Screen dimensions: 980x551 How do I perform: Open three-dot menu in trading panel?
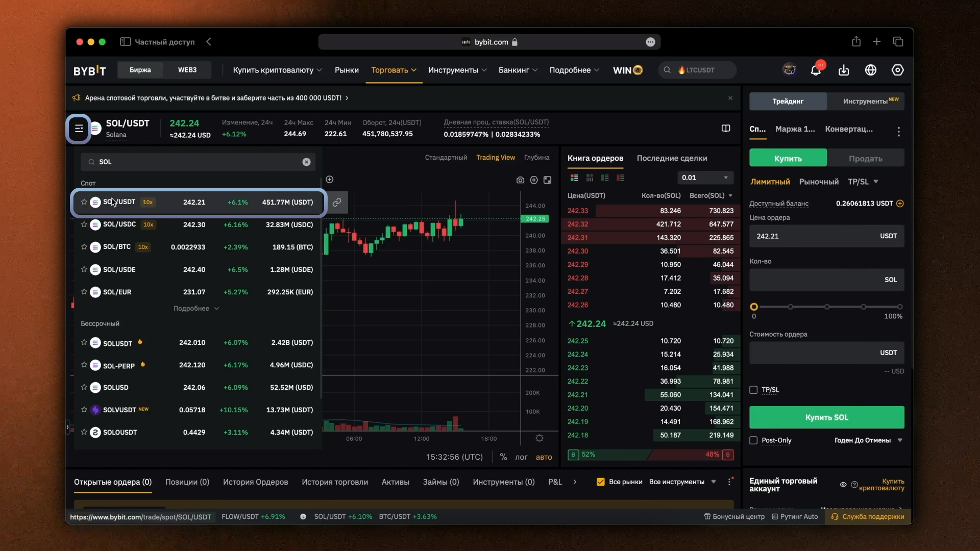[899, 131]
